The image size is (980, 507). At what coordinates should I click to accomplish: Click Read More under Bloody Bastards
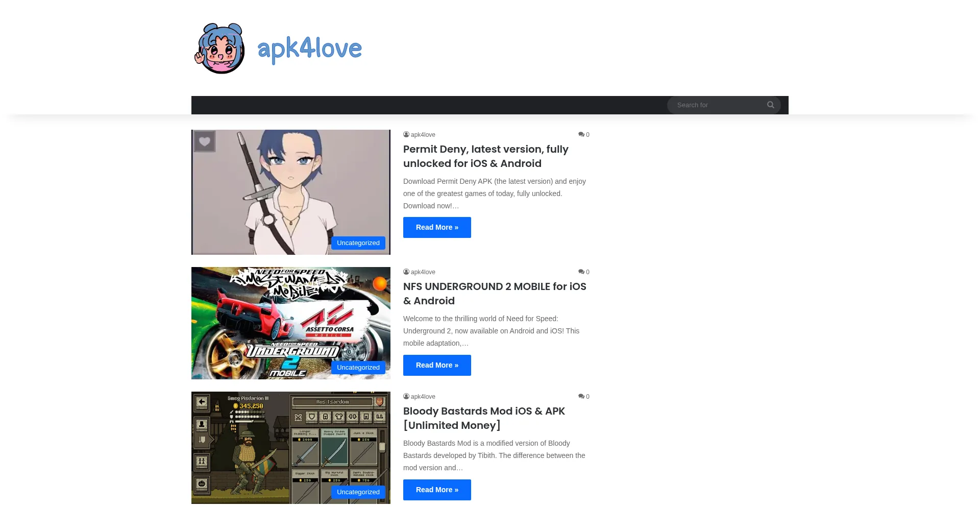pyautogui.click(x=437, y=490)
